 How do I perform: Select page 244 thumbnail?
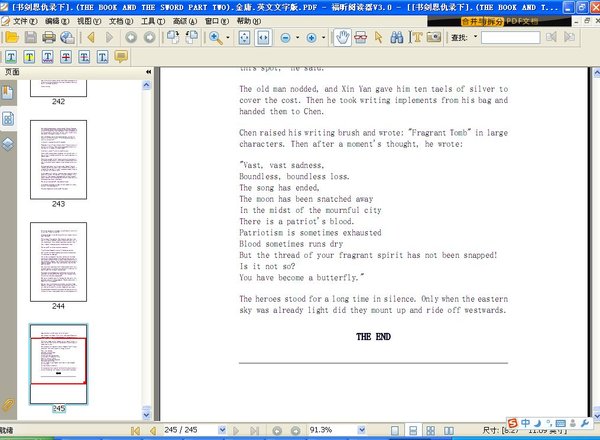59,262
